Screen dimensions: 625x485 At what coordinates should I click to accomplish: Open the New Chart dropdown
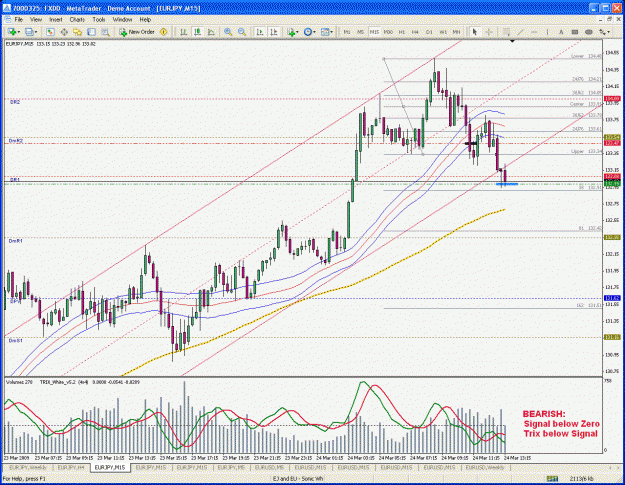point(14,32)
